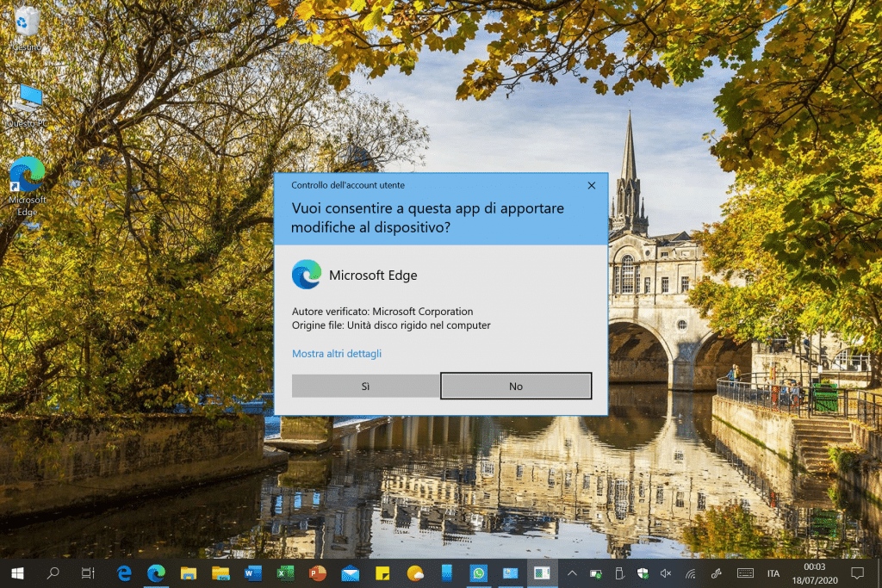This screenshot has height=588, width=882.
Task: Open the Mail app in the taskbar
Action: [x=350, y=573]
